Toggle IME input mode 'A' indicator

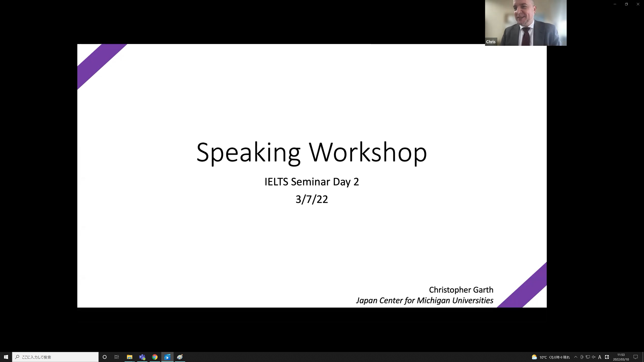tap(600, 357)
